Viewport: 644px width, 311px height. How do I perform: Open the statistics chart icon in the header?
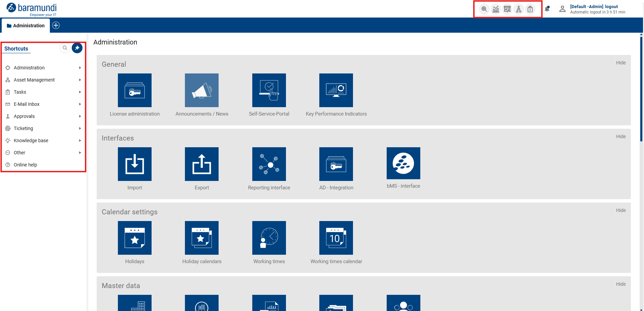[495, 9]
